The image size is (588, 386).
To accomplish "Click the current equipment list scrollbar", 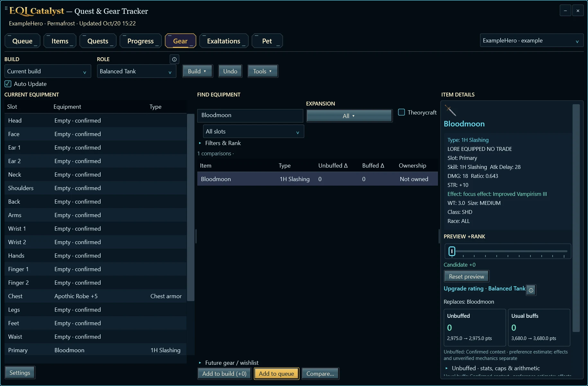I will pos(191,207).
